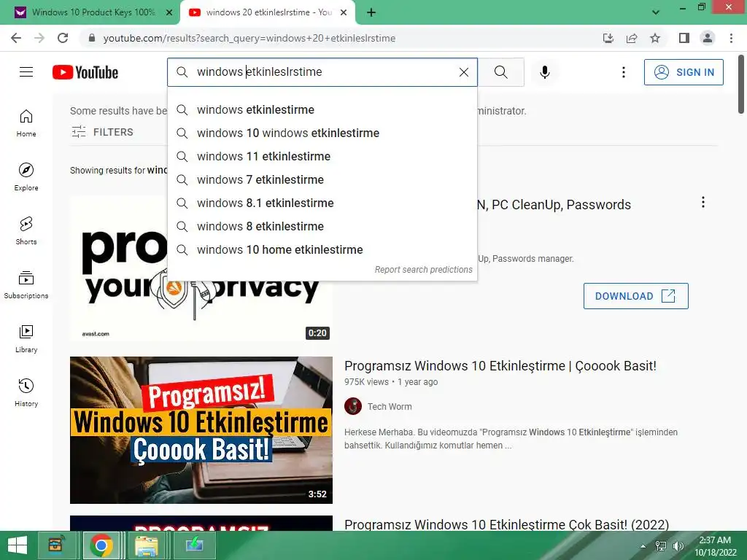Open more options for Avast ad result
This screenshot has width=747, height=560.
pos(703,203)
